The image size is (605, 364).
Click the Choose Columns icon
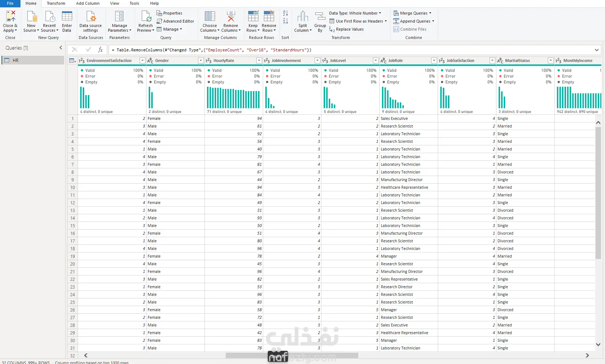coord(210,16)
